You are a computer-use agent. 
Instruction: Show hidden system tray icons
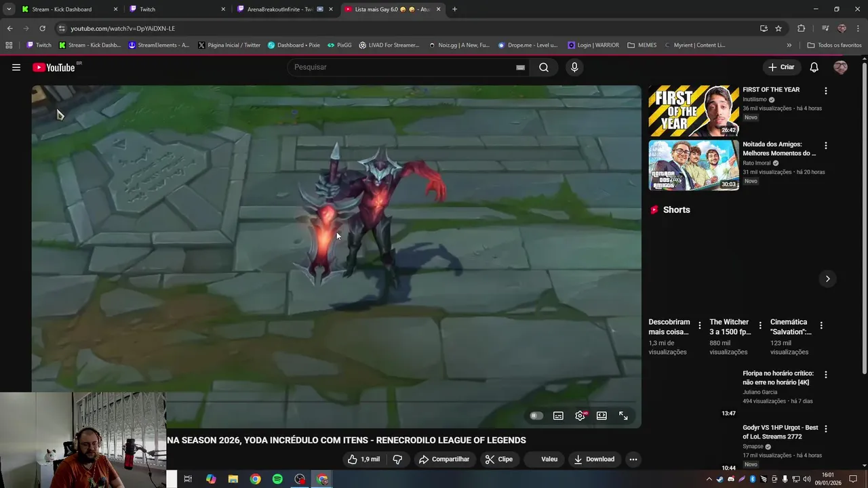709,479
